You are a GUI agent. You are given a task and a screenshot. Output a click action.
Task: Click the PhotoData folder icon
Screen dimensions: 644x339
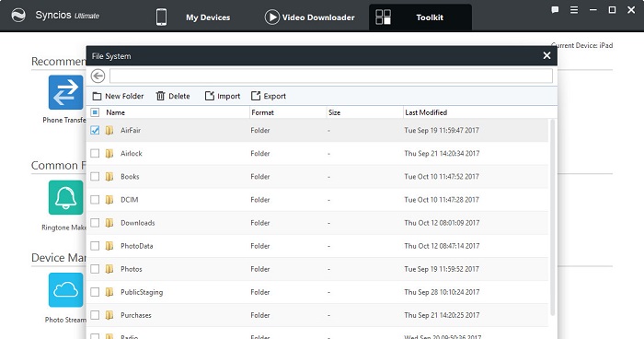[x=109, y=246]
